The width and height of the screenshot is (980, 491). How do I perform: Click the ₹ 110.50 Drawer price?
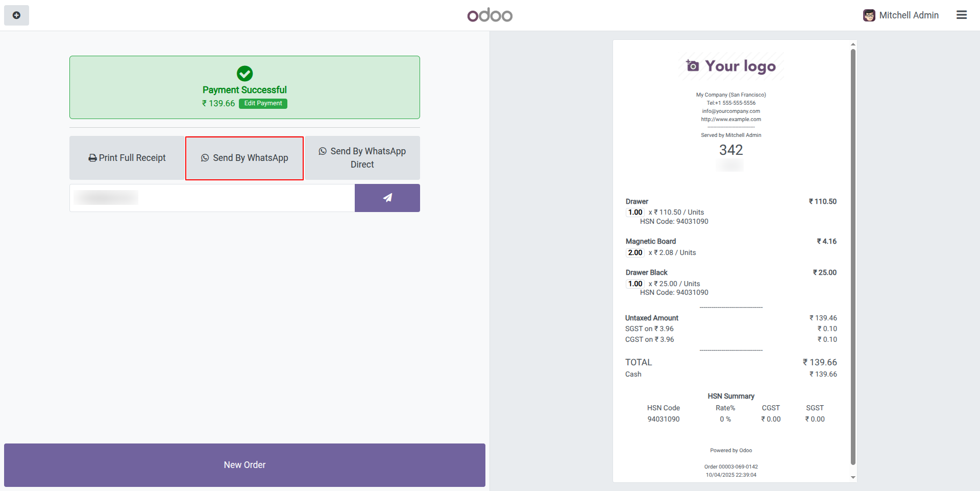[823, 201]
